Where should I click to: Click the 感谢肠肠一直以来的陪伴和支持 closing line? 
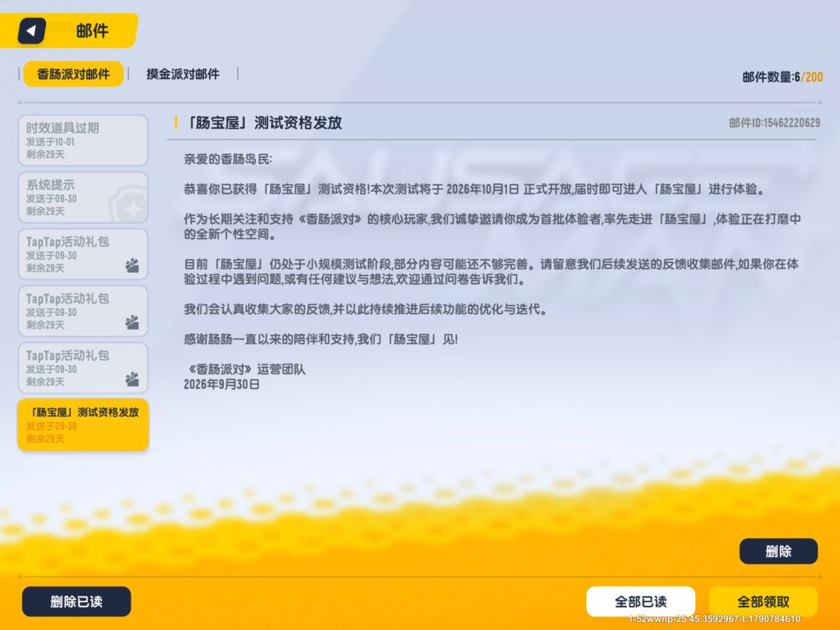pos(320,339)
